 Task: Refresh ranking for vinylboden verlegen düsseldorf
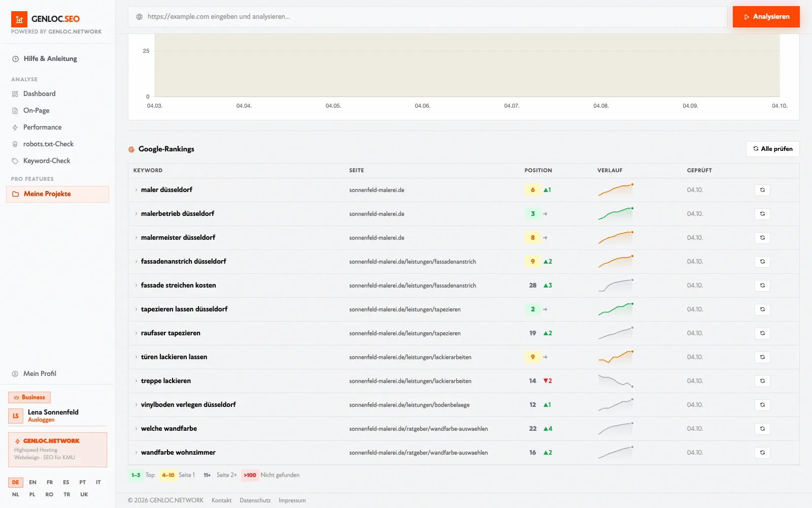(x=762, y=405)
